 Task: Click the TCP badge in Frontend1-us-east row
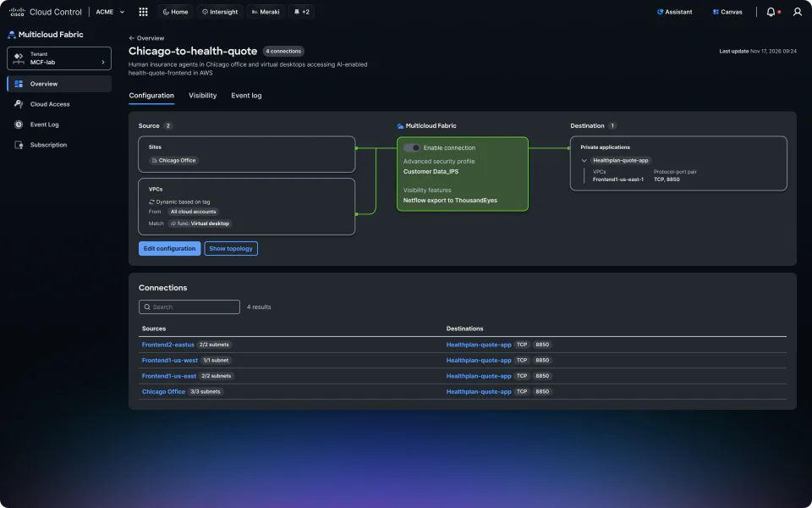(522, 376)
